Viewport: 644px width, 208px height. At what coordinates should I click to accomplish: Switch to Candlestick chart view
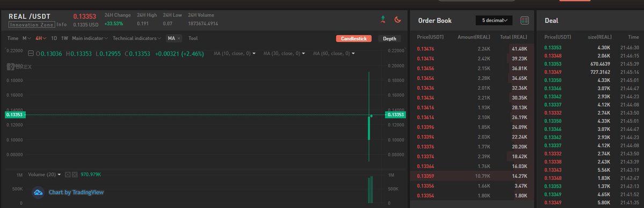pyautogui.click(x=354, y=39)
